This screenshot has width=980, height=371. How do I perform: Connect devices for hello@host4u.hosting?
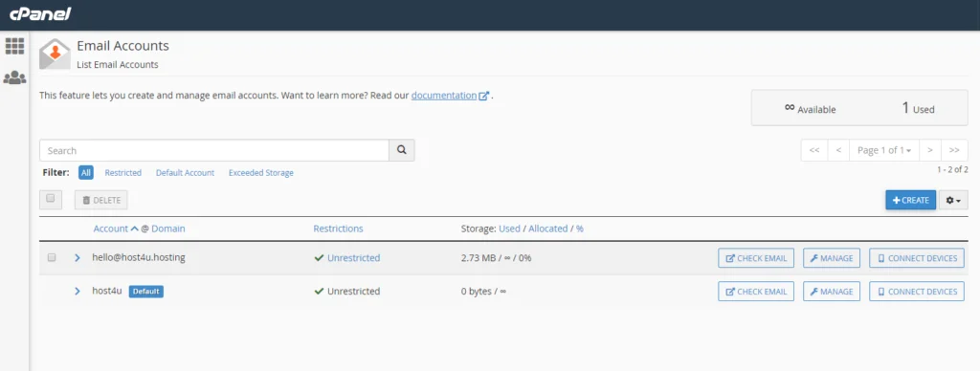point(917,258)
